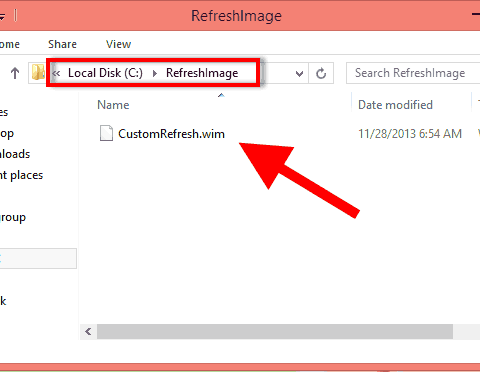Select the CustomRefresh.wim file
The image size is (480, 372).
(x=171, y=134)
